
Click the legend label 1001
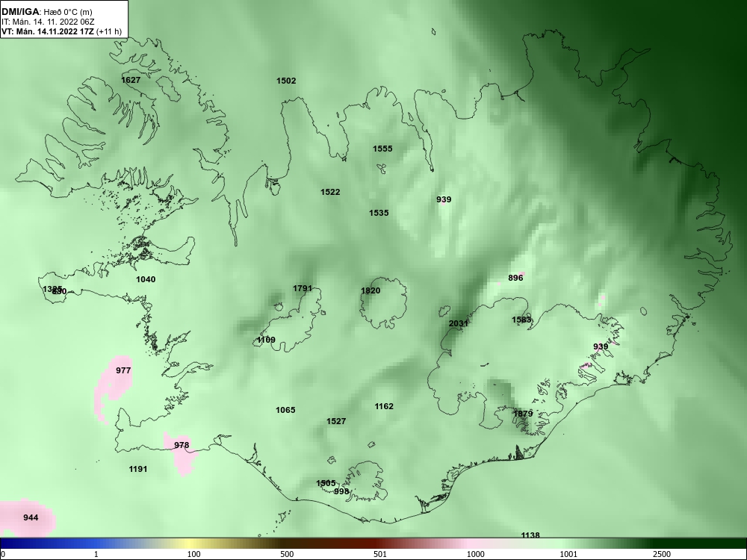(568, 554)
